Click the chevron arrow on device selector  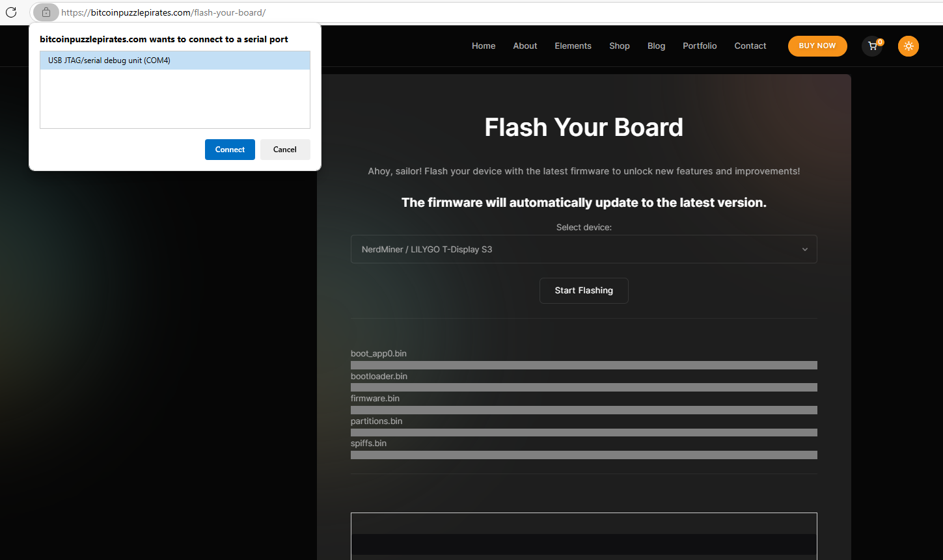804,250
